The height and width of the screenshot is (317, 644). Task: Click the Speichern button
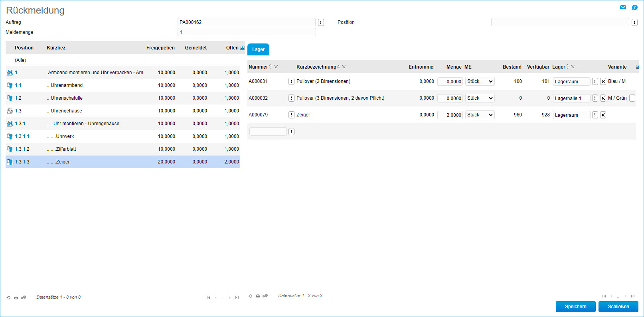575,307
